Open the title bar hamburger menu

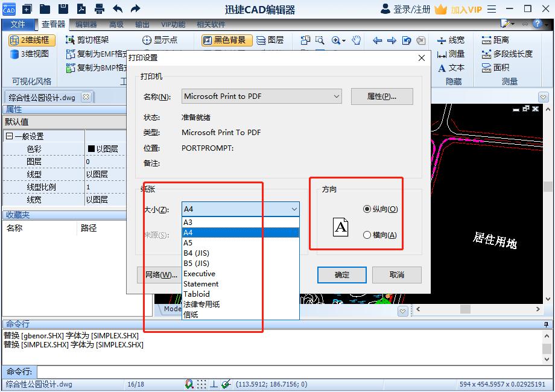[492, 9]
